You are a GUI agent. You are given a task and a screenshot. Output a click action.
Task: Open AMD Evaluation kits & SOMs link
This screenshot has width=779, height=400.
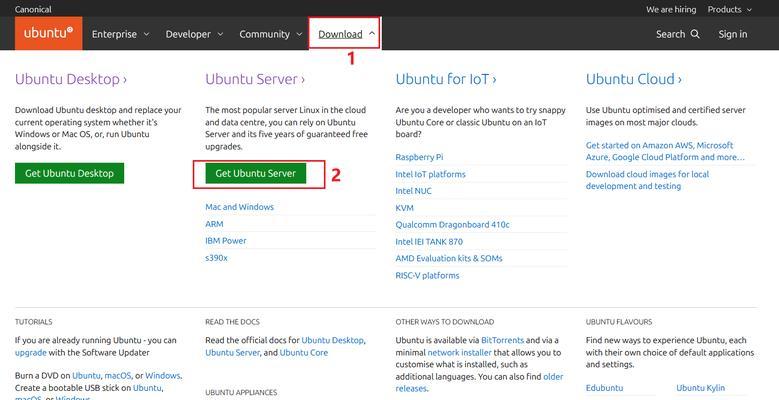click(449, 258)
